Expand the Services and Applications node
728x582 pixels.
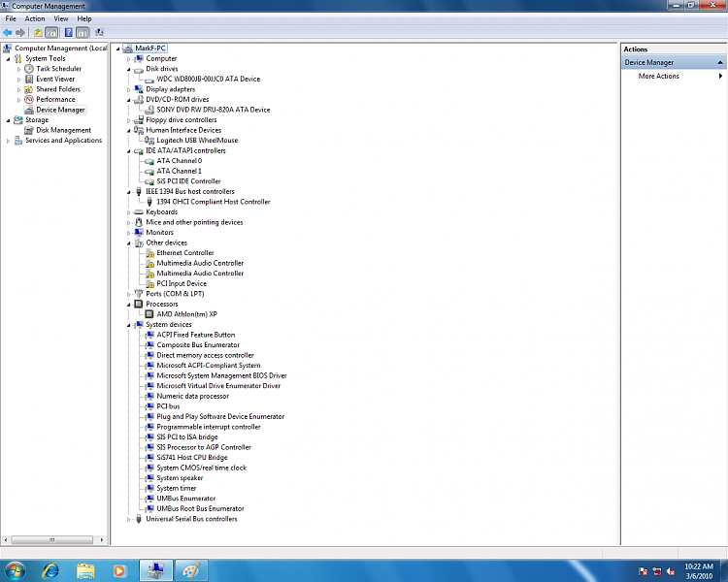click(8, 141)
